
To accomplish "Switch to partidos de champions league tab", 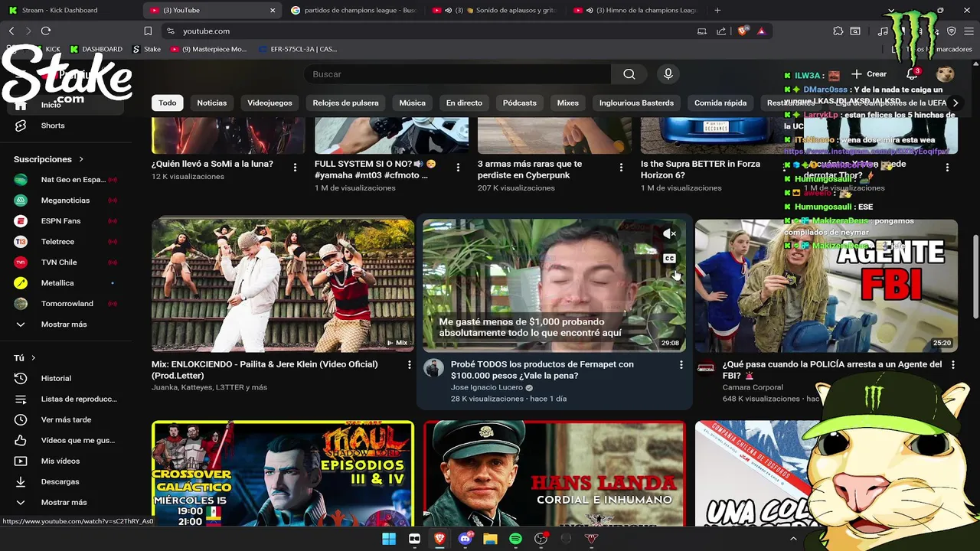I will [x=352, y=10].
